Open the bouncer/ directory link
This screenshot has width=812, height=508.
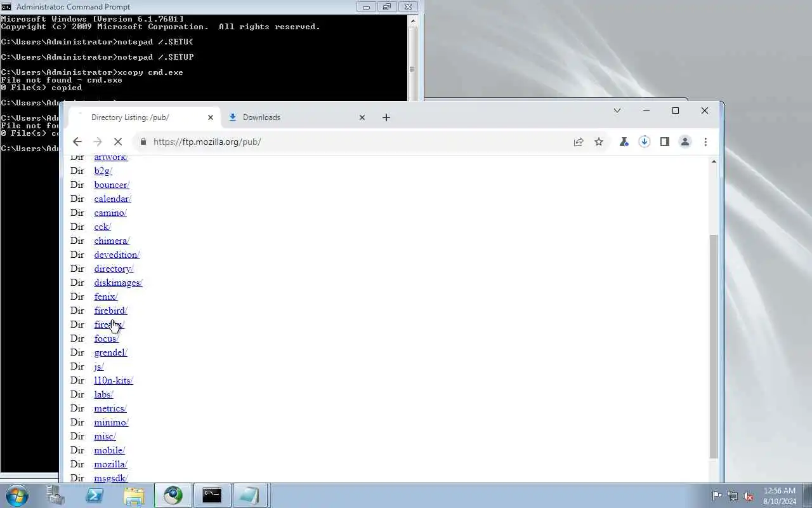[112, 185]
